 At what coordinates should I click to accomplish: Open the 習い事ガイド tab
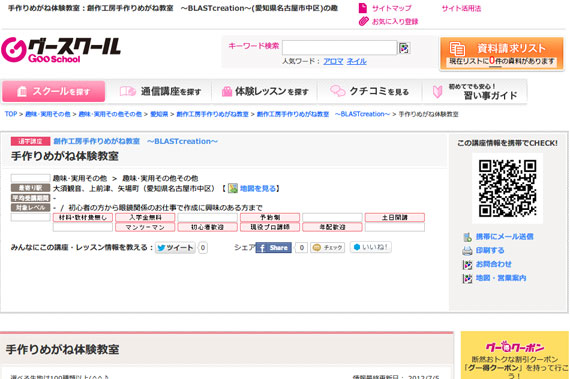point(475,92)
